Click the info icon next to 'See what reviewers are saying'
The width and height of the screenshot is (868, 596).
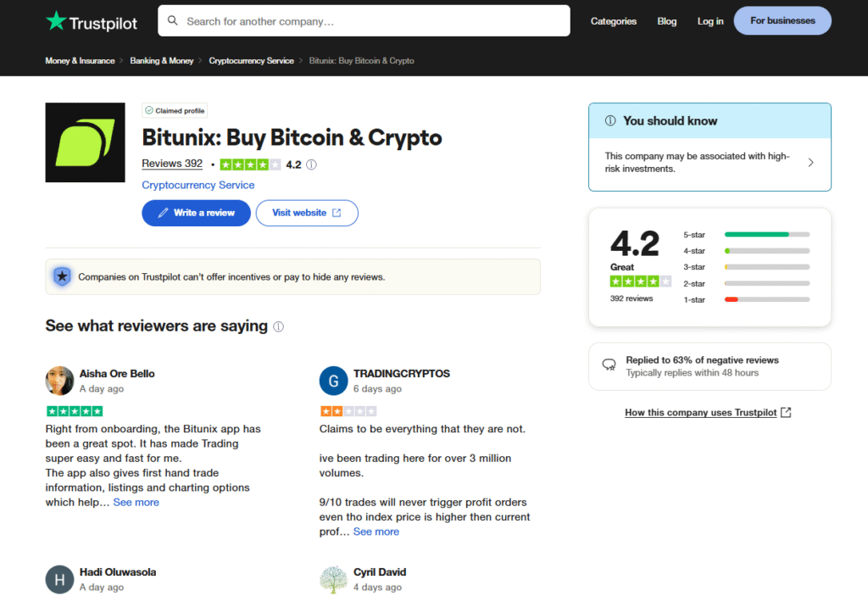pos(278,326)
